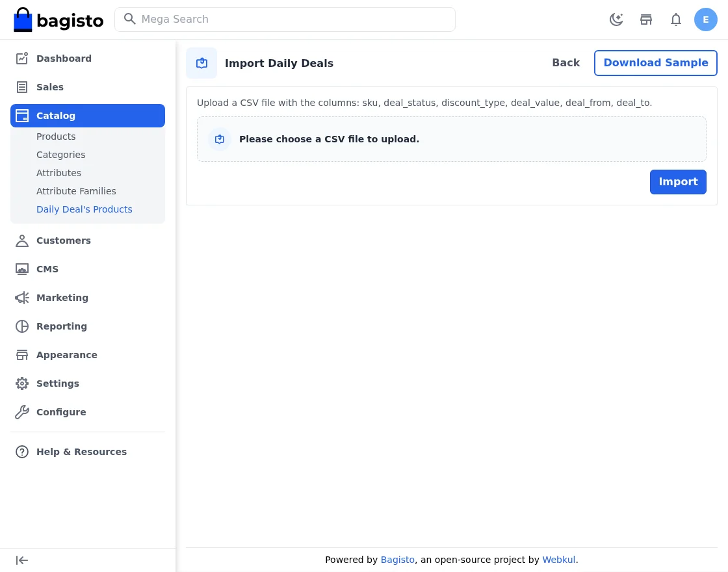Choose a CSV file to upload

pos(451,139)
